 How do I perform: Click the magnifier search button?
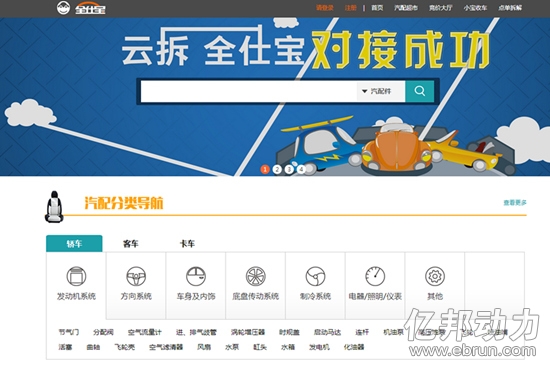[420, 91]
